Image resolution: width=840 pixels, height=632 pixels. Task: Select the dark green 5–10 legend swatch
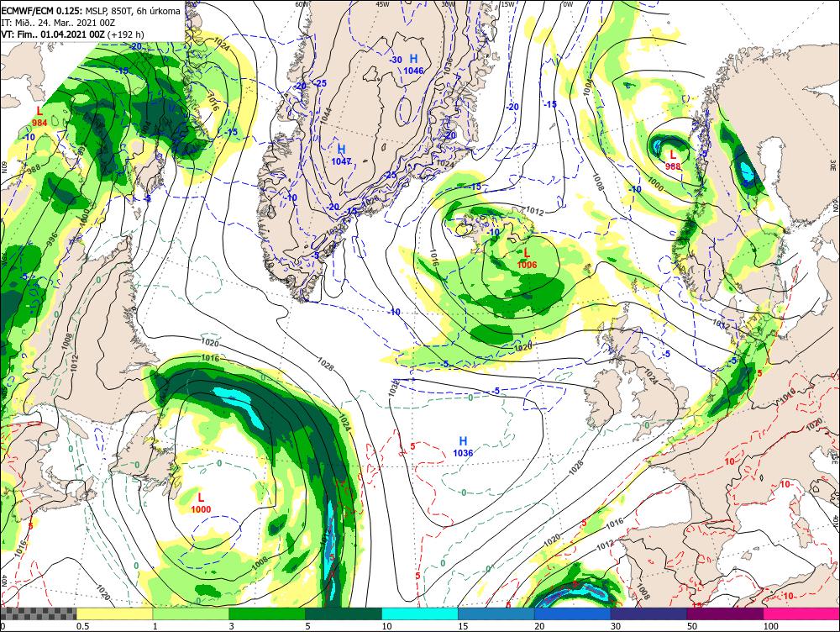344,614
